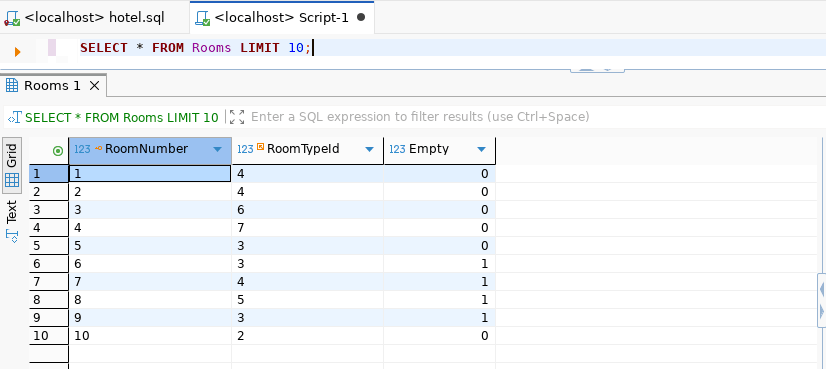This screenshot has height=369, width=826.
Task: Open the Rooms 1 result tab
Action: (53, 85)
